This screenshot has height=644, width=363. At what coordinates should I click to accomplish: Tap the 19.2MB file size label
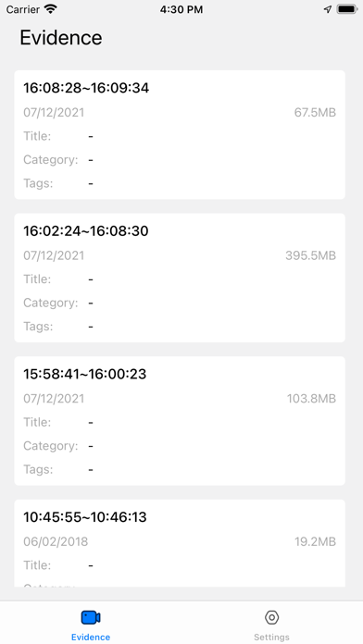pos(315,541)
